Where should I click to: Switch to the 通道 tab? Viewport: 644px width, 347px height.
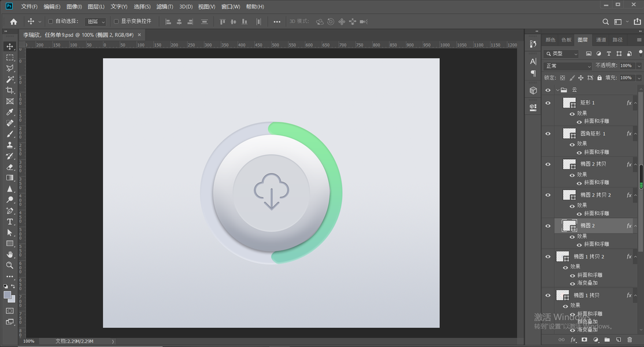click(601, 40)
